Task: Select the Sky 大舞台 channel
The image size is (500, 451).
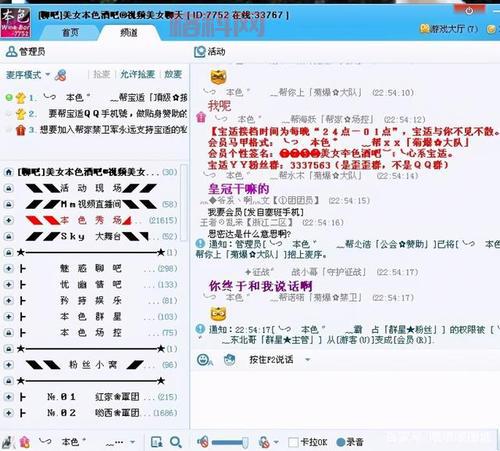Action: 87,236
